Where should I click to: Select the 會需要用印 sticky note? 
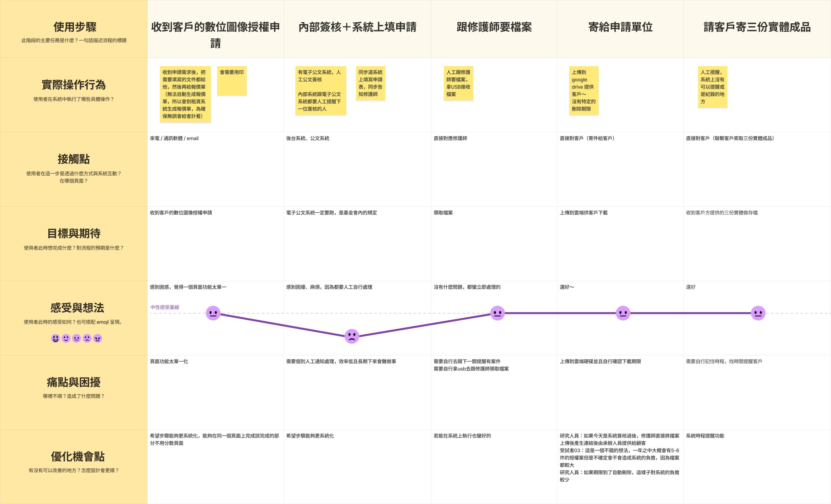tap(232, 80)
